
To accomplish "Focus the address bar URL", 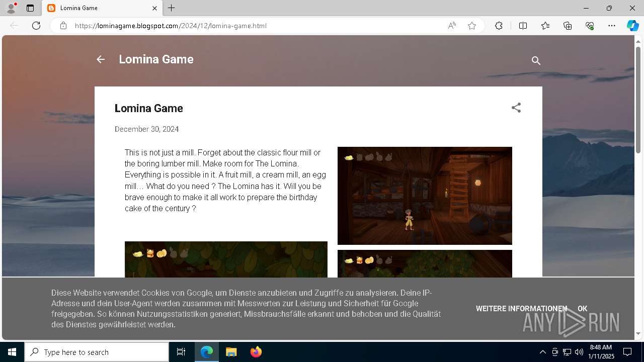I will 171,26.
